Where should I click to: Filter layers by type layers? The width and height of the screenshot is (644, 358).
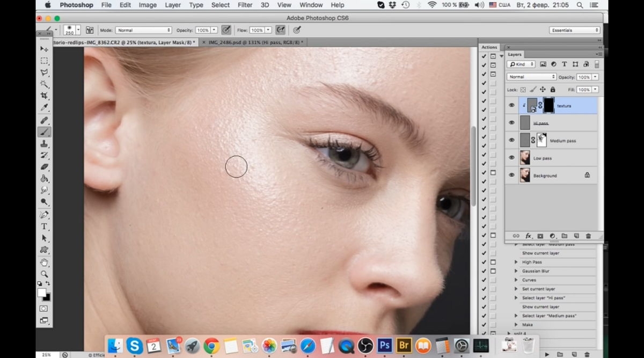564,64
